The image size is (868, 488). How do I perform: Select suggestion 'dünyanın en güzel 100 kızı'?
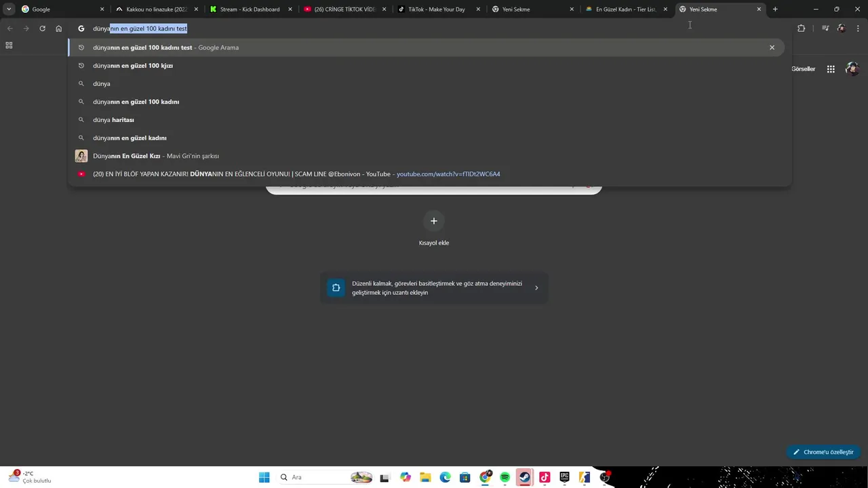click(426, 66)
